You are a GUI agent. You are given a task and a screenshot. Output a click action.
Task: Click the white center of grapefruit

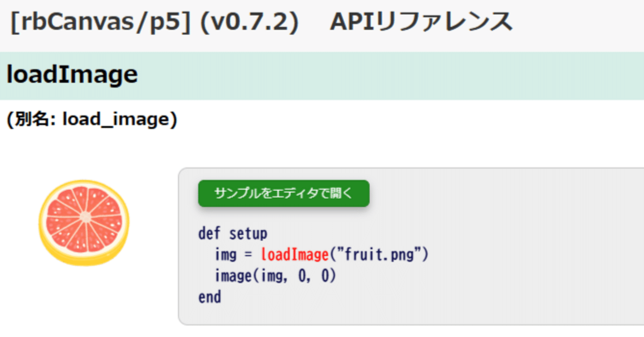click(86, 217)
